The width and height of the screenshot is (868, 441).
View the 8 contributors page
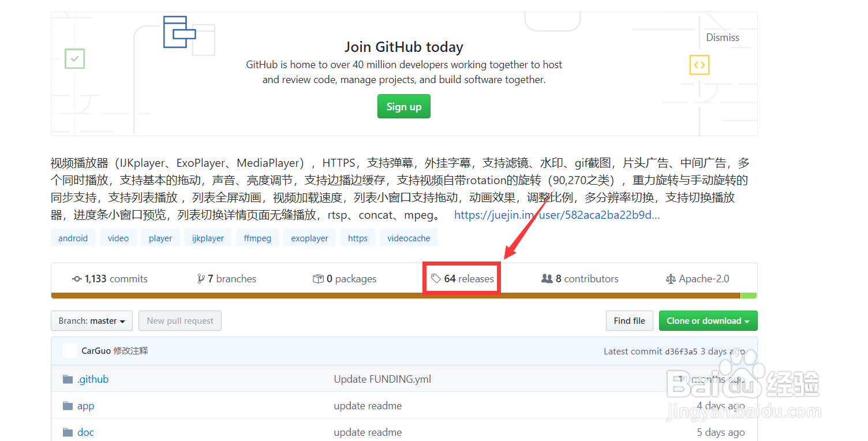pyautogui.click(x=580, y=279)
